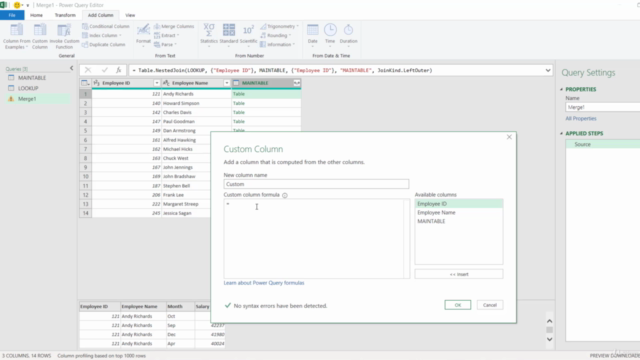Image resolution: width=640 pixels, height=360 pixels.
Task: Click the New column name field
Action: (316, 184)
